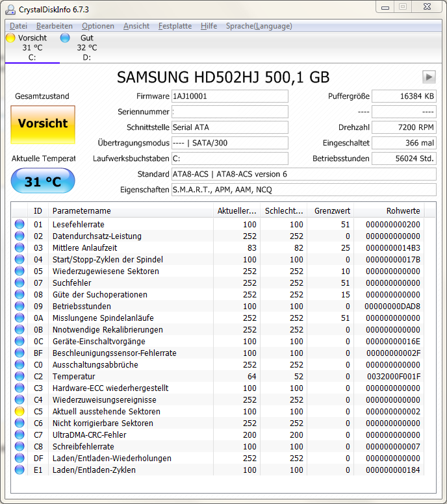The image size is (447, 504).
Task: Click the status icon for Datendurchsatz-Leistung
Action: coord(19,236)
